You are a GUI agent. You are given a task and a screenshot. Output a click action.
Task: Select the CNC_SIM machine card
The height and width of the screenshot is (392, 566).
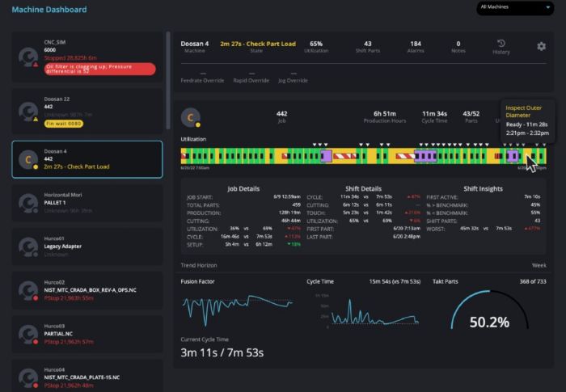[x=87, y=57]
